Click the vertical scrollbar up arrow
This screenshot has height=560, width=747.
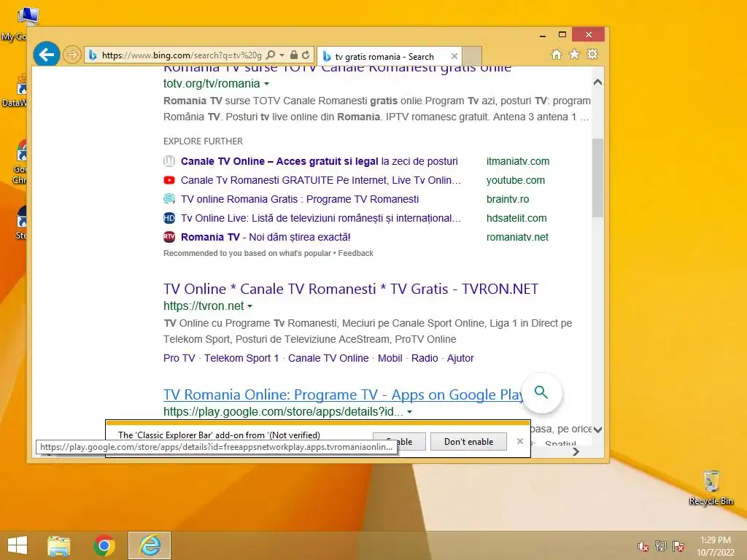click(x=598, y=82)
